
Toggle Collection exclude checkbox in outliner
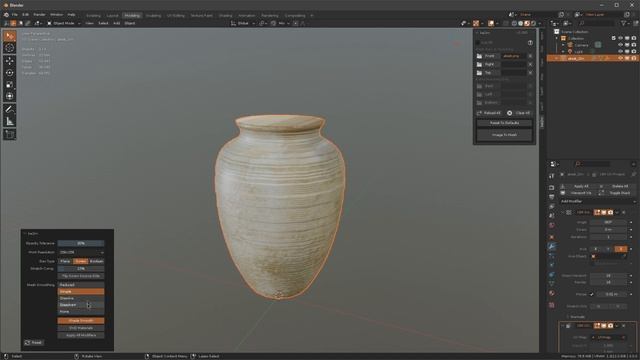[613, 38]
